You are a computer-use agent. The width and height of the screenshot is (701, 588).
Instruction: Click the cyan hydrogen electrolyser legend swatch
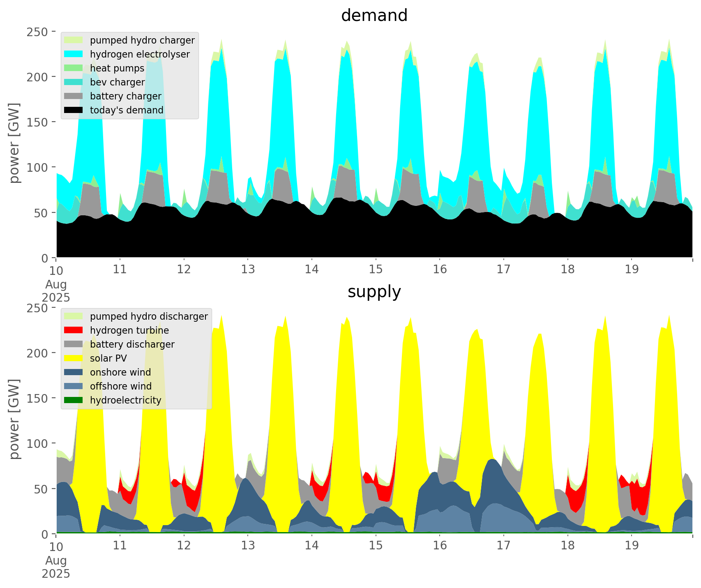[74, 54]
